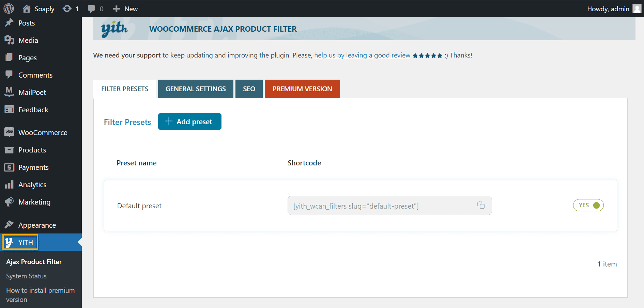This screenshot has width=644, height=308.
Task: Click the New label in admin bar
Action: (x=131, y=9)
